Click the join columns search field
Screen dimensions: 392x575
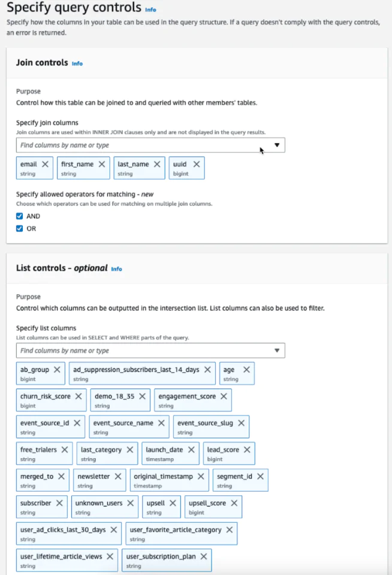[120, 144]
